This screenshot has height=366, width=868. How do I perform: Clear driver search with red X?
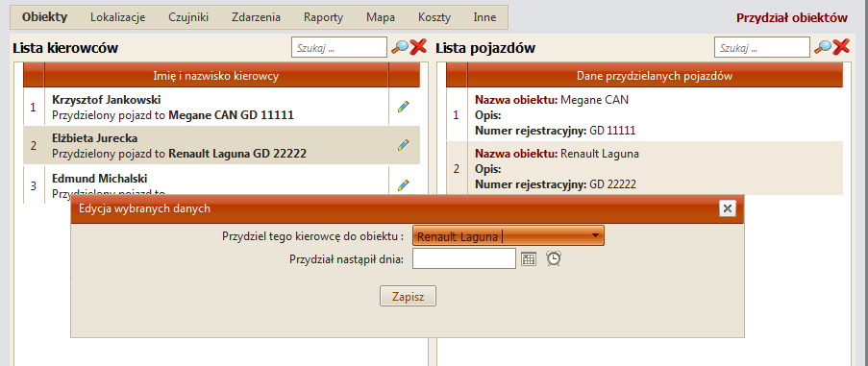point(418,47)
